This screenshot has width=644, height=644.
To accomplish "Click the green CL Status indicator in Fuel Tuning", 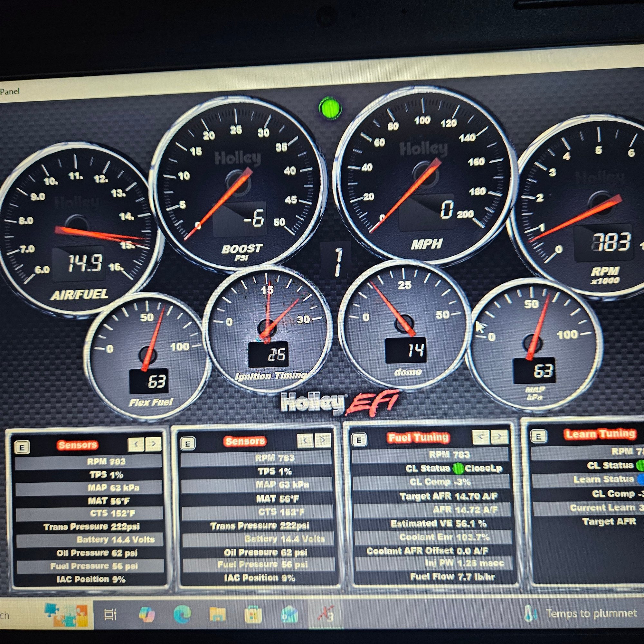I will (458, 468).
